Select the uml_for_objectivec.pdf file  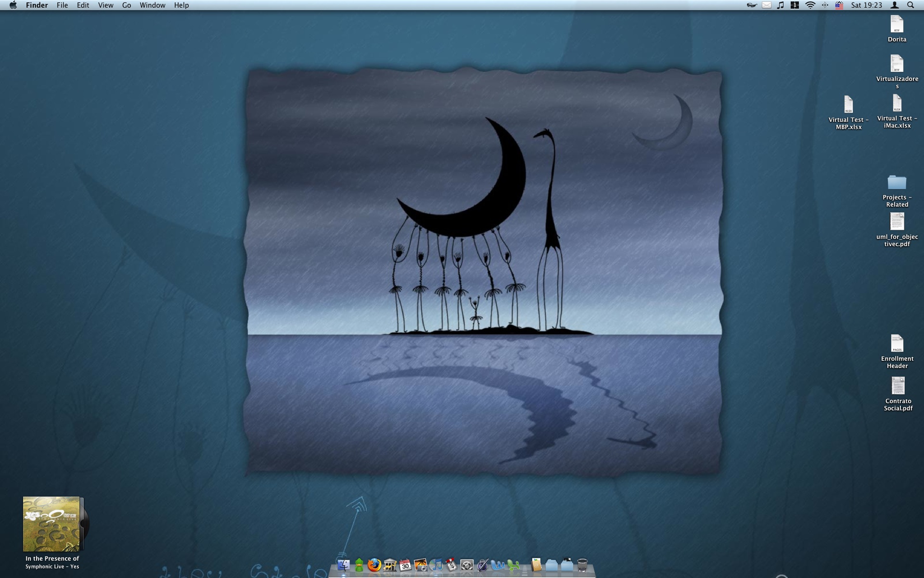(x=897, y=230)
